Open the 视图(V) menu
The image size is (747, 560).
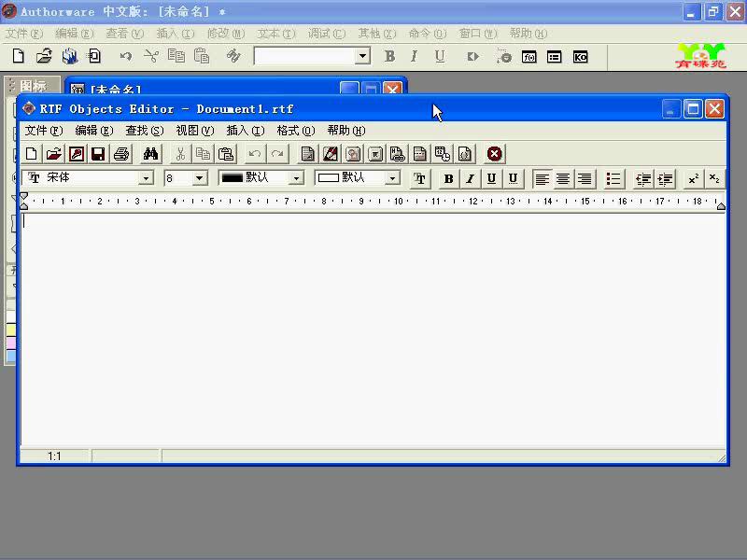tap(195, 131)
